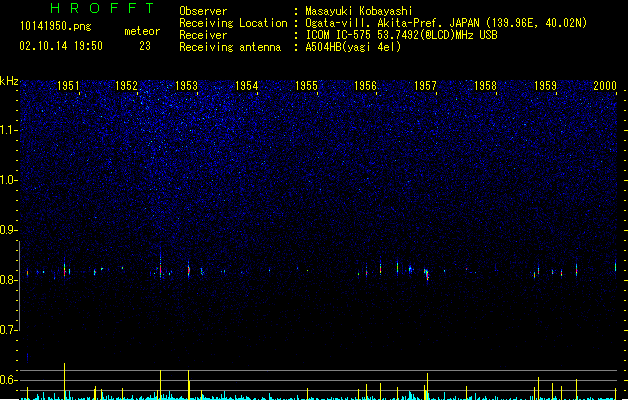
Task: Click the Observer label
Action: click(203, 11)
